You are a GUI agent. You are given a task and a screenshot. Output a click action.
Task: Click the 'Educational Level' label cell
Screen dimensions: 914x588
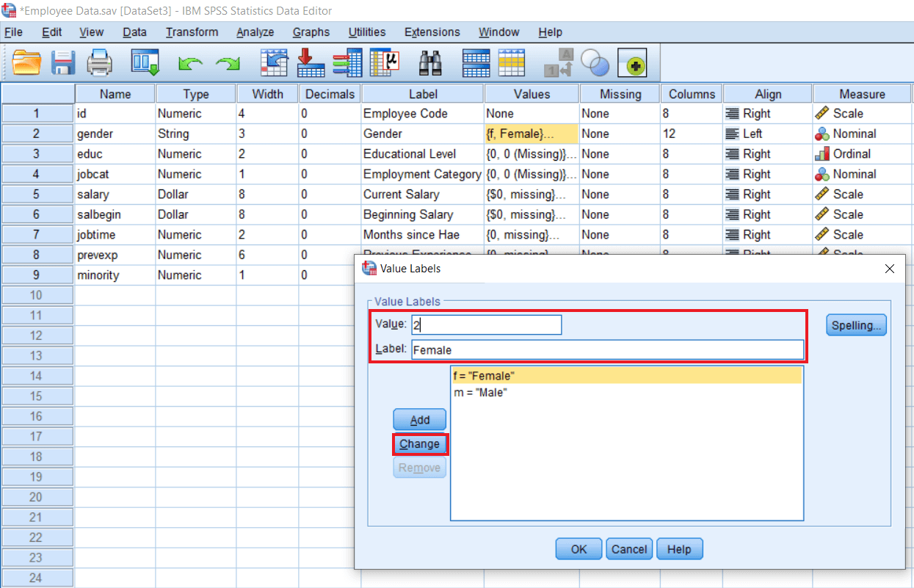(x=422, y=154)
